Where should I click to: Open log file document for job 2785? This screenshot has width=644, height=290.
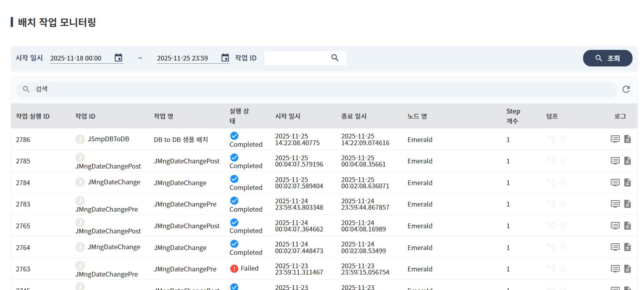pyautogui.click(x=627, y=161)
